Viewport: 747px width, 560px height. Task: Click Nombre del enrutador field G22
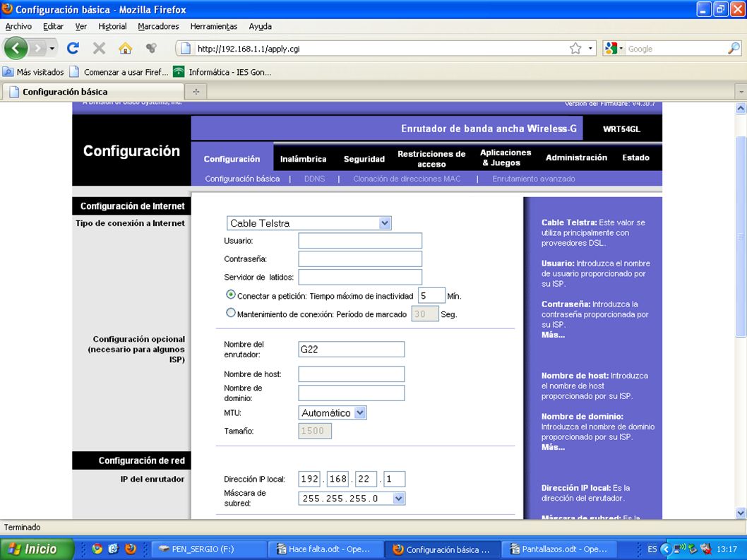coord(352,350)
